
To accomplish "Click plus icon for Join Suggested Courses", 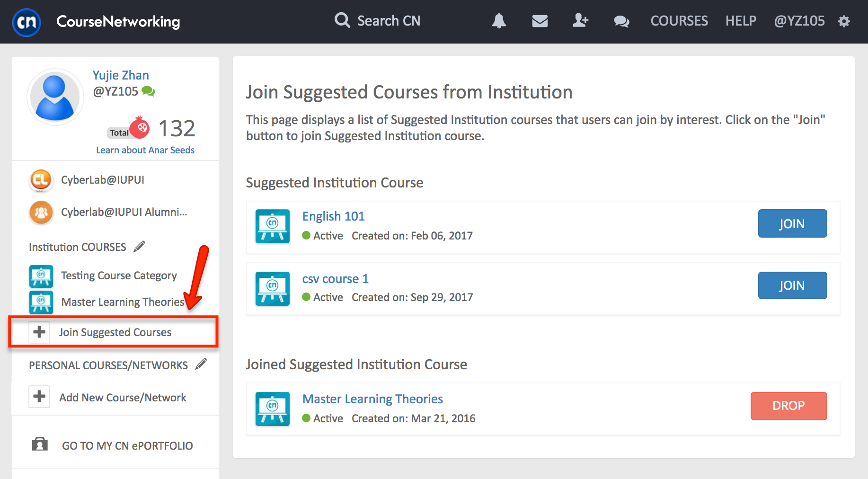I will (x=39, y=332).
